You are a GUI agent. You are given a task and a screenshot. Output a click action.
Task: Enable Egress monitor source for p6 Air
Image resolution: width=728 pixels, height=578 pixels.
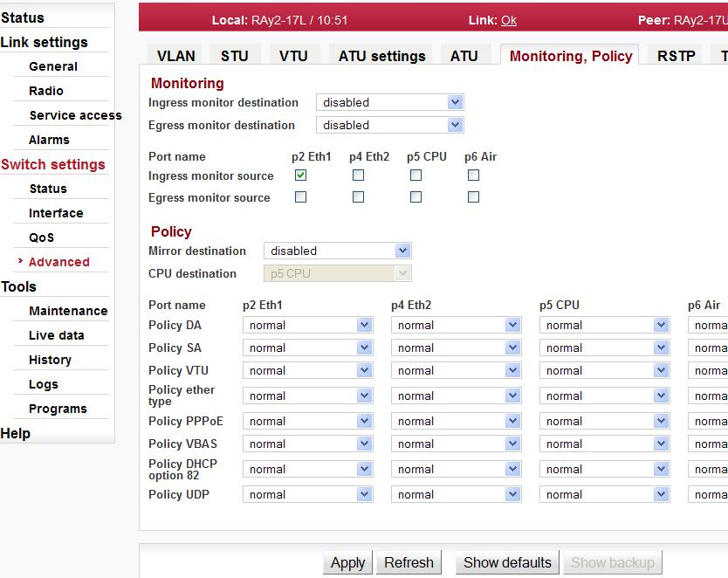(473, 196)
